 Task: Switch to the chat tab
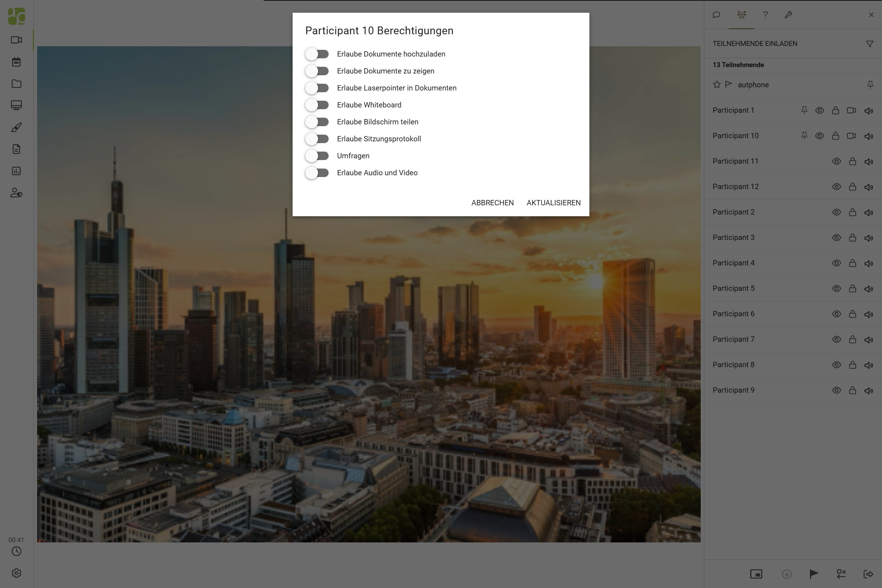[x=716, y=14]
